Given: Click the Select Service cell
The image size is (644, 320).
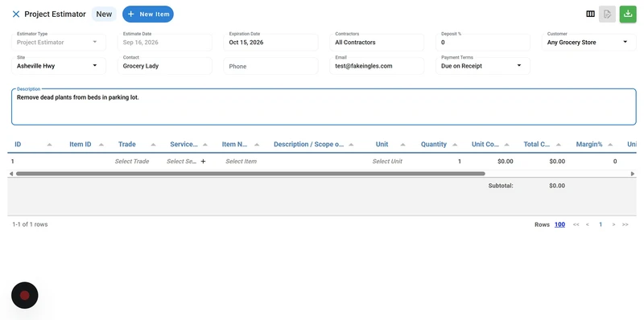Looking at the screenshot, I should point(181,162).
